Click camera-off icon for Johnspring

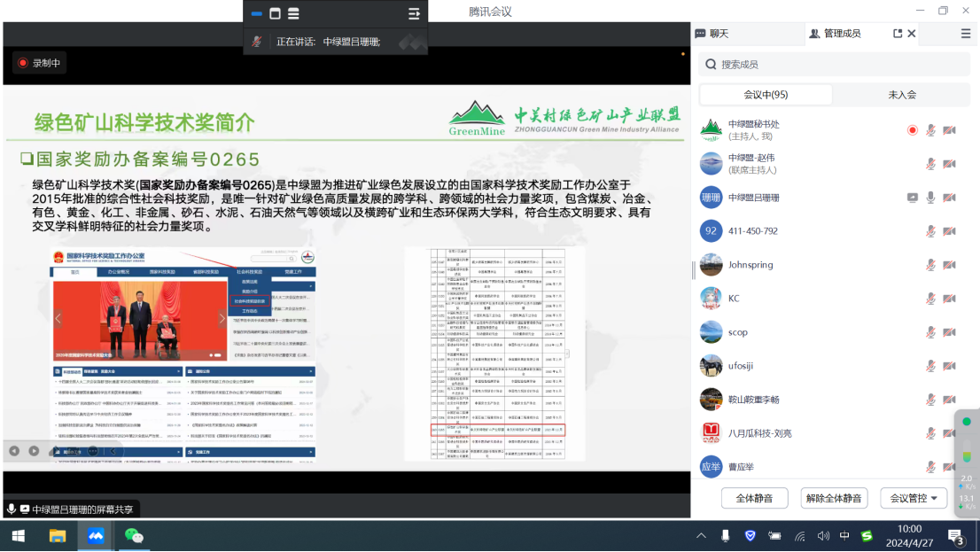click(949, 265)
